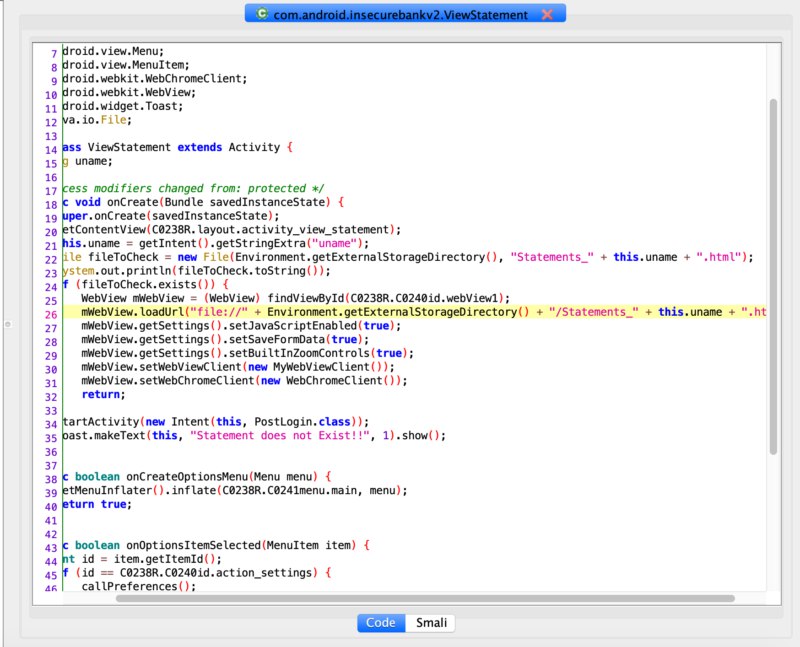Click "va.io.File;" import on line 12
Screen dimensions: 800x647
pyautogui.click(x=97, y=120)
